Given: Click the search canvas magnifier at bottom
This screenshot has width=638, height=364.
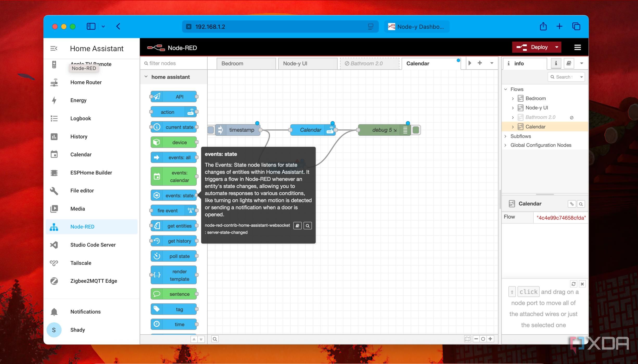Looking at the screenshot, I should (215, 339).
